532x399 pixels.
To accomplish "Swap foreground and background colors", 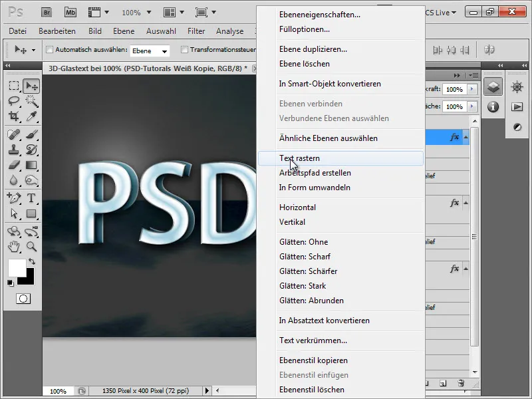I will coord(32,261).
